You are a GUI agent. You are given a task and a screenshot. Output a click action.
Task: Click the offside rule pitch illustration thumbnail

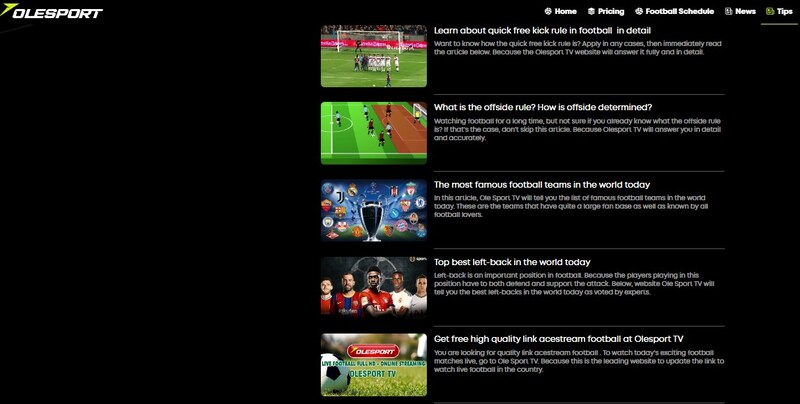374,132
